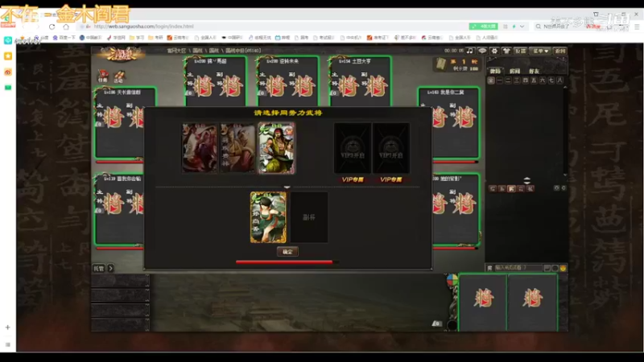Expand the arrow next to 托管
This screenshot has width=644, height=362.
110,269
